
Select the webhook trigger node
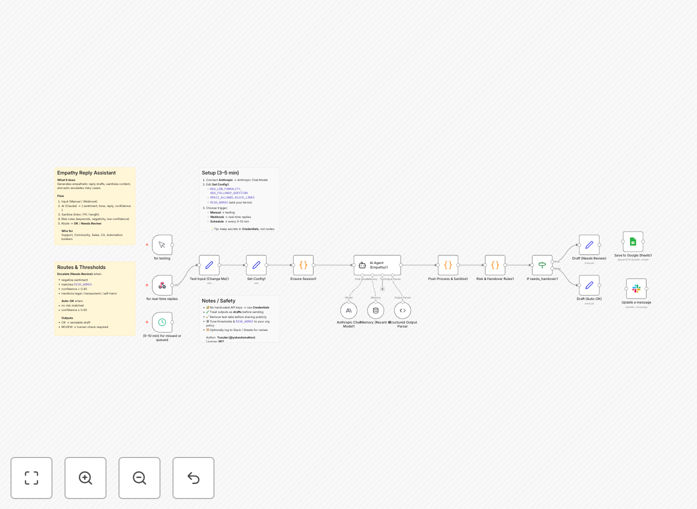click(162, 285)
